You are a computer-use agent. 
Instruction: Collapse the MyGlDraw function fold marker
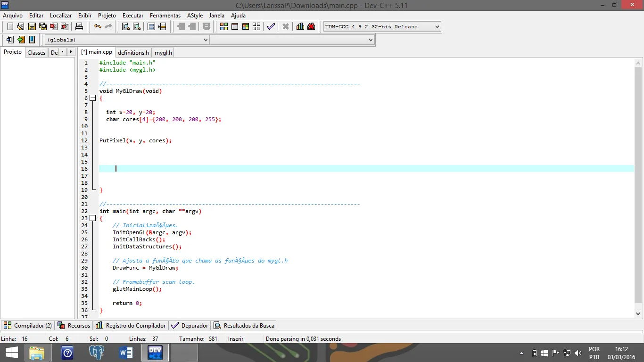pos(93,98)
